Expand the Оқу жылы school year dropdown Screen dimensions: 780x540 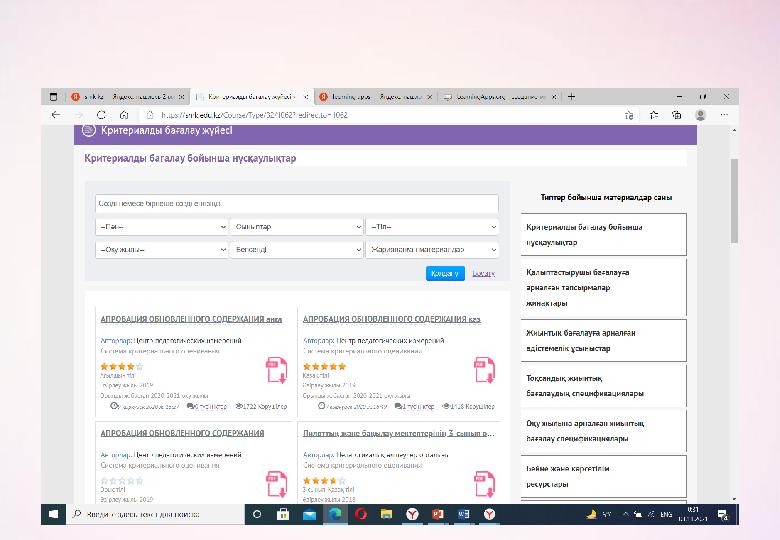[161, 250]
